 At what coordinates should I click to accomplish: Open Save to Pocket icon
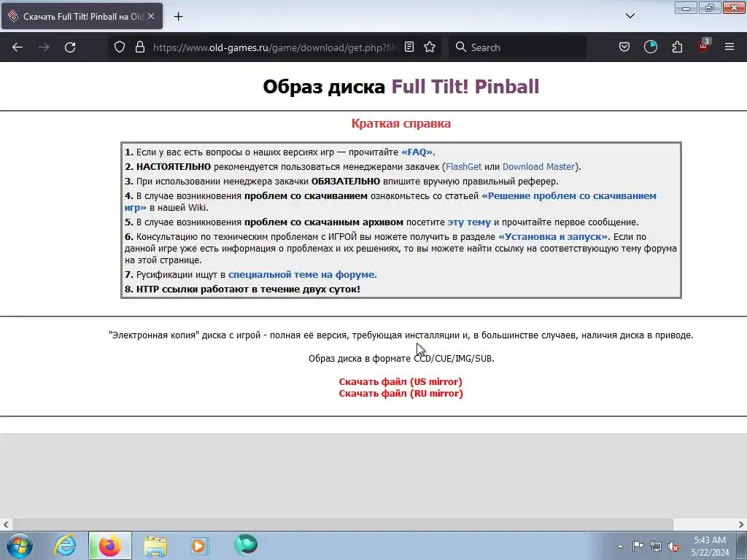(624, 47)
